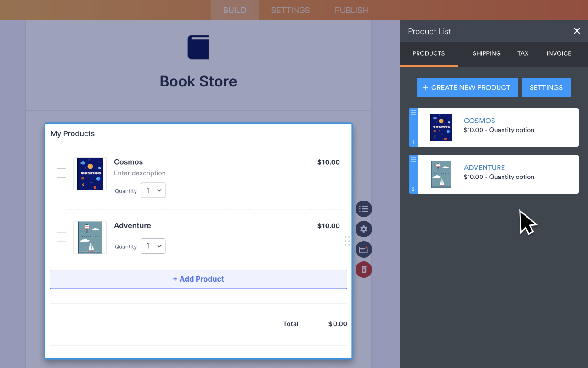Open the Cosmos quantity dropdown

153,190
